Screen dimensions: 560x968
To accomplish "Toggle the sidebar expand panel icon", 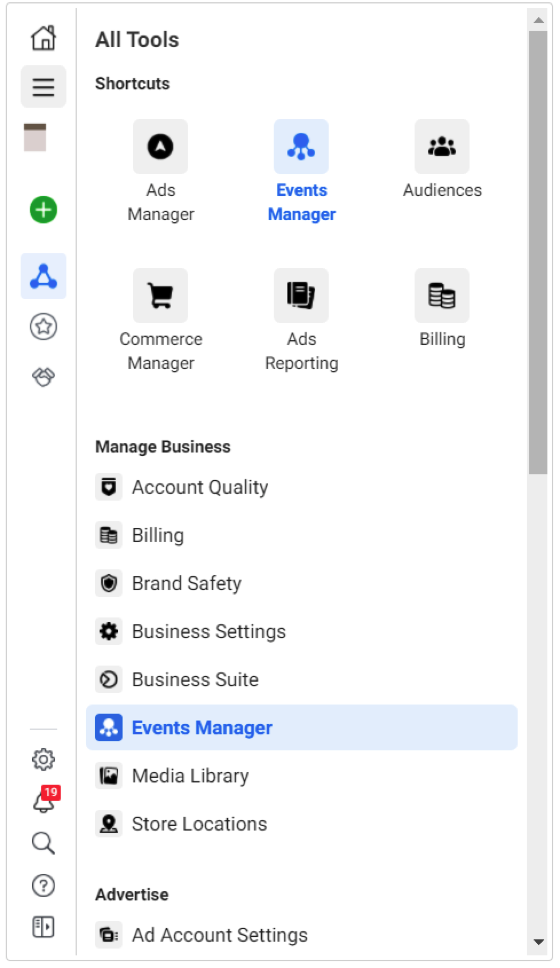I will pos(44,927).
